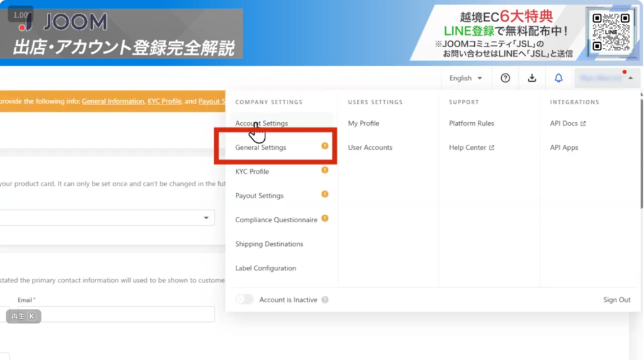Click warning badge next to KYC Profile

tap(325, 170)
